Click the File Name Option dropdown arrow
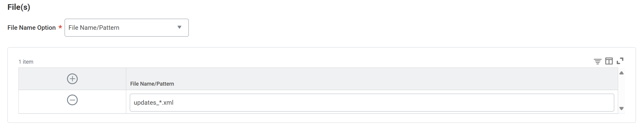The width and height of the screenshot is (644, 135). [x=180, y=27]
